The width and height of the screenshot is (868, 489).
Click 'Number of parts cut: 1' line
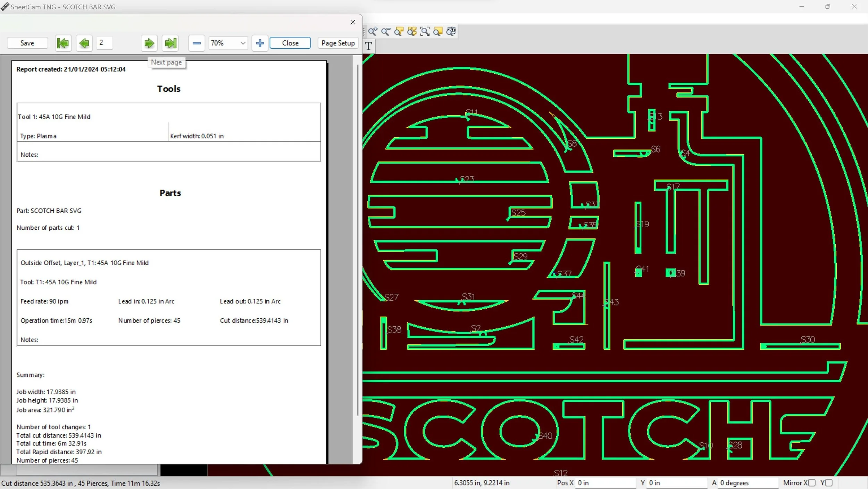pyautogui.click(x=48, y=228)
